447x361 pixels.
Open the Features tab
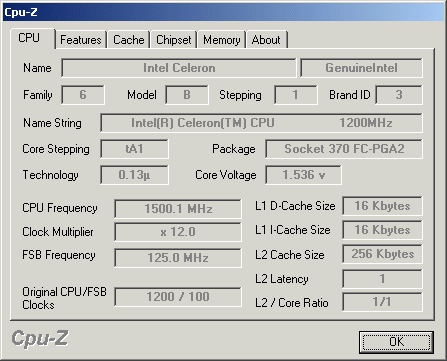pos(81,40)
